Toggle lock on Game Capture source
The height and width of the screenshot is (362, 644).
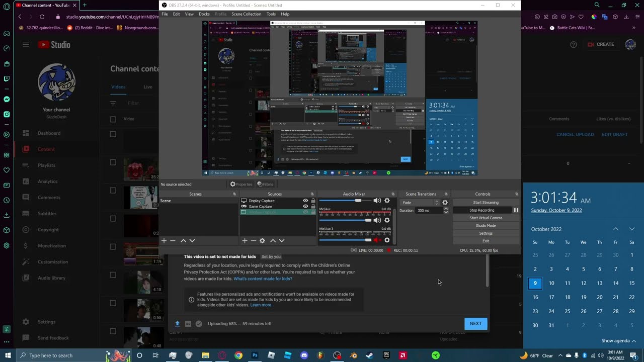point(313,206)
